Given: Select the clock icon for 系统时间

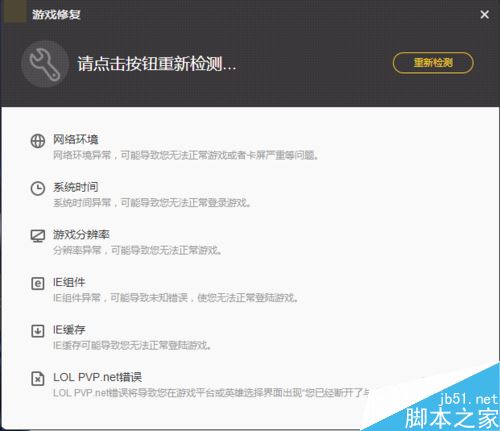Looking at the screenshot, I should coord(38,188).
